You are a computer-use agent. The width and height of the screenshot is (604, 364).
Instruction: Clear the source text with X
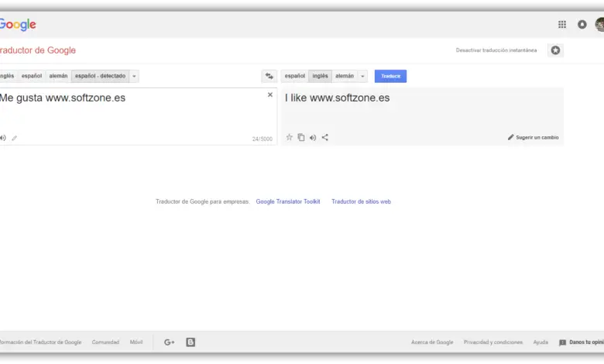point(270,94)
